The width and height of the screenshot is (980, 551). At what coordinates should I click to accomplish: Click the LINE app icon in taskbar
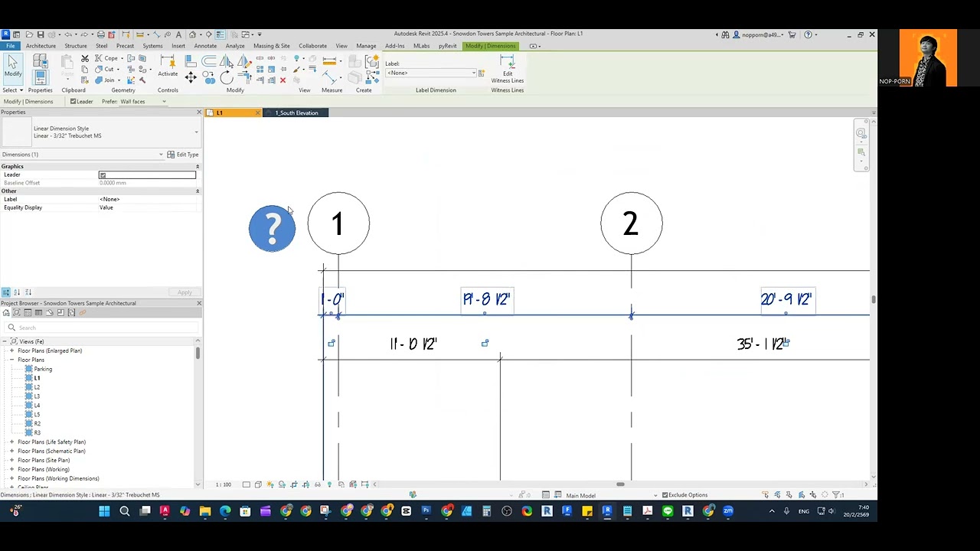668,511
